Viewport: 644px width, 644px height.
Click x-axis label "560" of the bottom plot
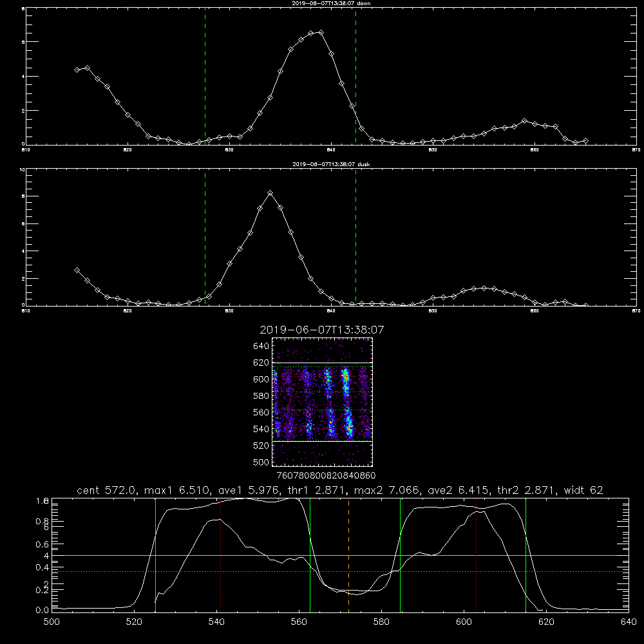pos(299,621)
